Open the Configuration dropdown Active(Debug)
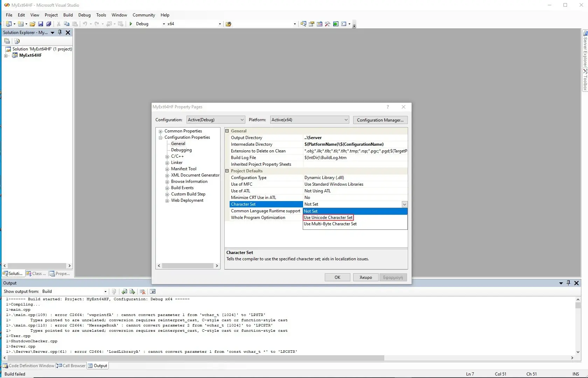Viewport: 588px width, 378px height. [x=216, y=120]
